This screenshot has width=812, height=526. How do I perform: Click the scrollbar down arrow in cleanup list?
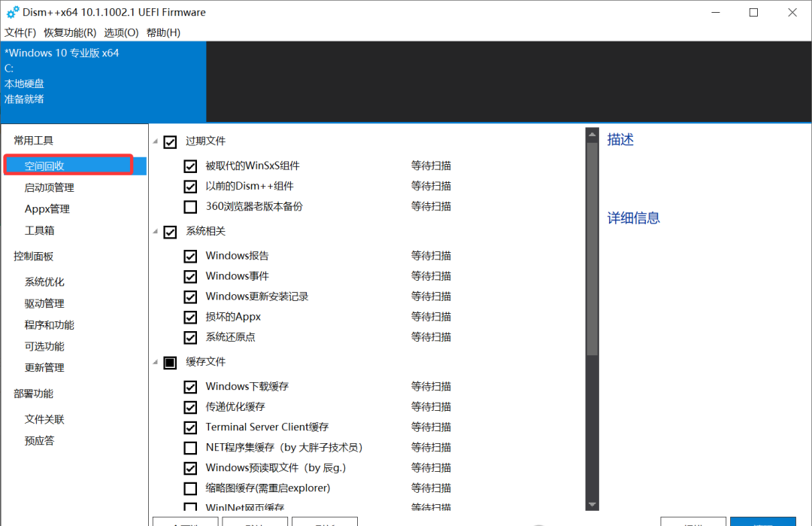(x=592, y=504)
